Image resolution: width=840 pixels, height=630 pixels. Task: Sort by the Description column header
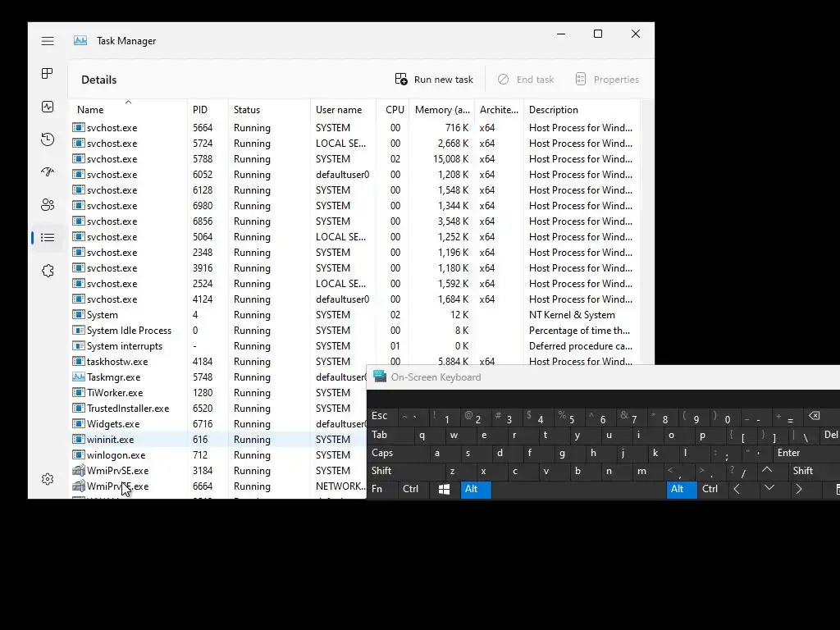pyautogui.click(x=582, y=109)
